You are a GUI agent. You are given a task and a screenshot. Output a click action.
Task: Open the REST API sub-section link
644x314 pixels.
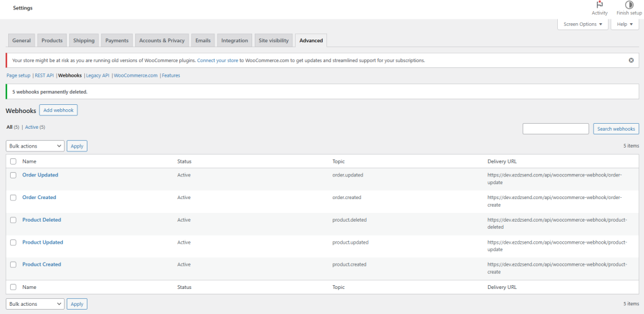(x=44, y=75)
